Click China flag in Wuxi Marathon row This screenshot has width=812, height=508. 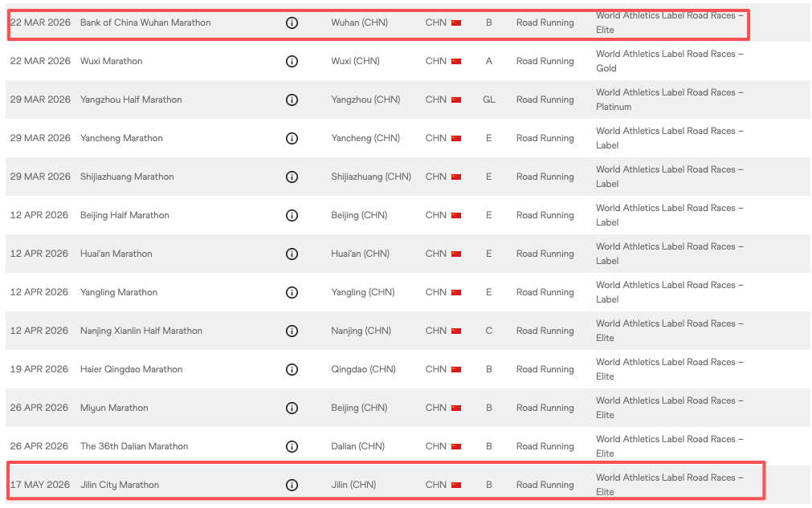pyautogui.click(x=456, y=61)
